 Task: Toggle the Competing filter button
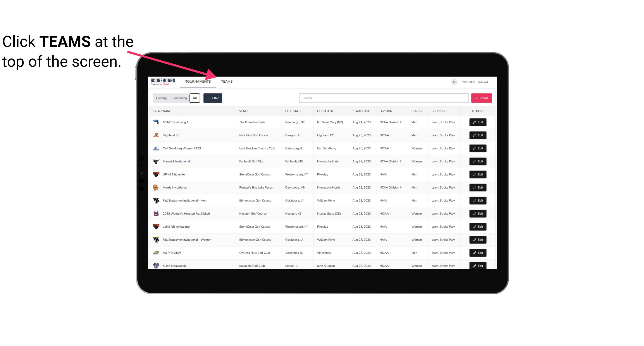[179, 98]
